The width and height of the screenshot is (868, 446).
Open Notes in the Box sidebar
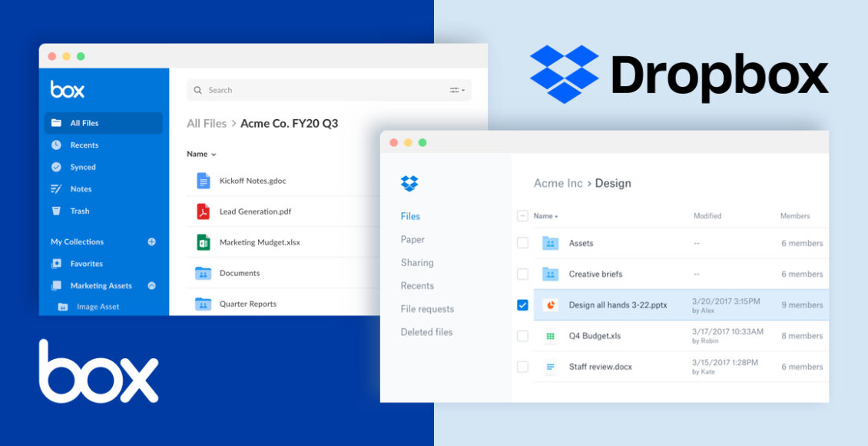(81, 189)
